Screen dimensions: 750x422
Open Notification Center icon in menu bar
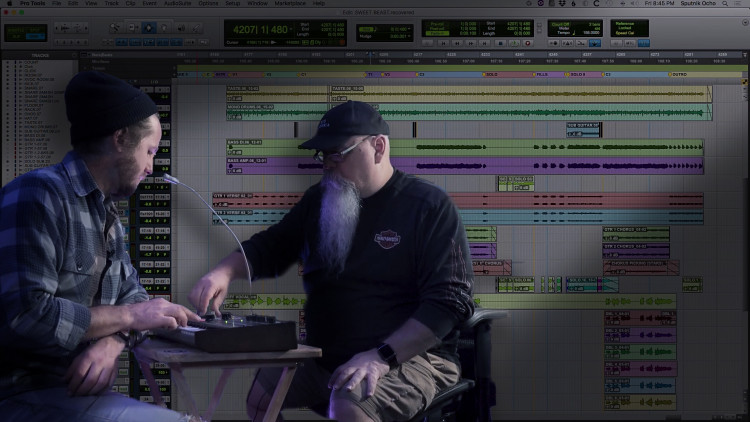click(739, 3)
